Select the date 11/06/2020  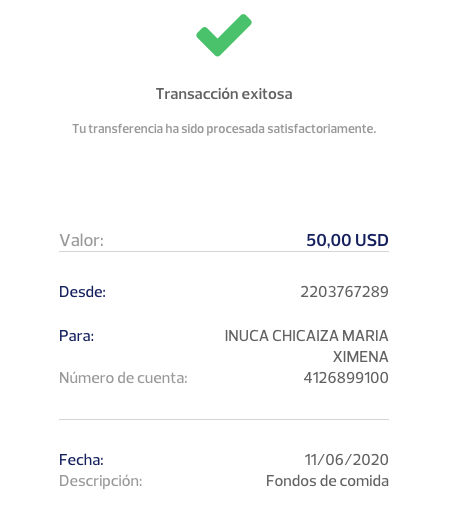coord(347,460)
